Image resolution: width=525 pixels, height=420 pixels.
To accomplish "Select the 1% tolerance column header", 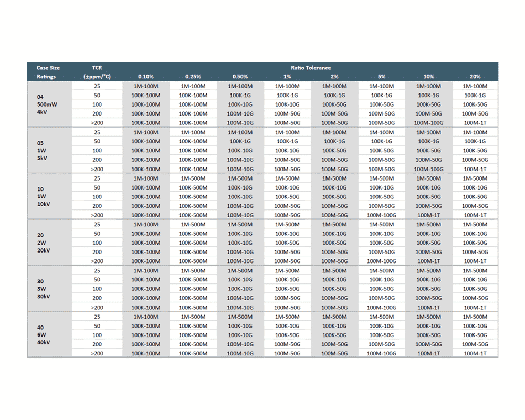I will tap(287, 77).
